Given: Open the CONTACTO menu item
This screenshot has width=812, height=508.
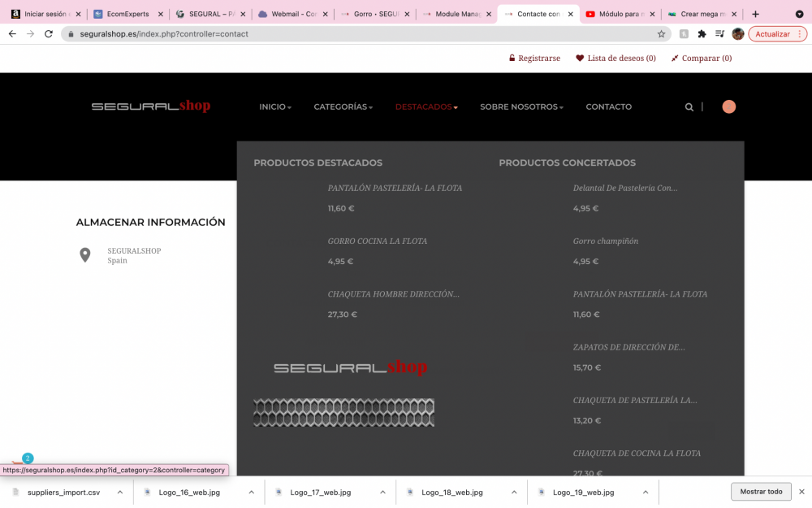Looking at the screenshot, I should [608, 106].
